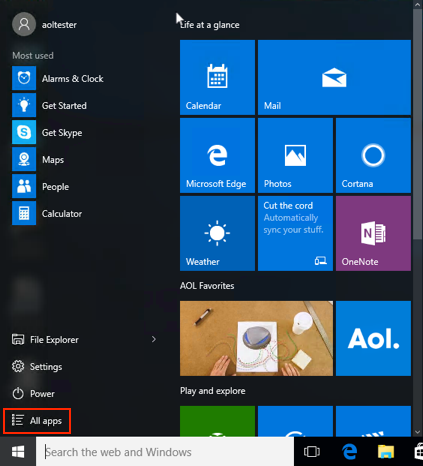This screenshot has height=466, width=423.
Task: Open the Power options menu
Action: [33, 394]
